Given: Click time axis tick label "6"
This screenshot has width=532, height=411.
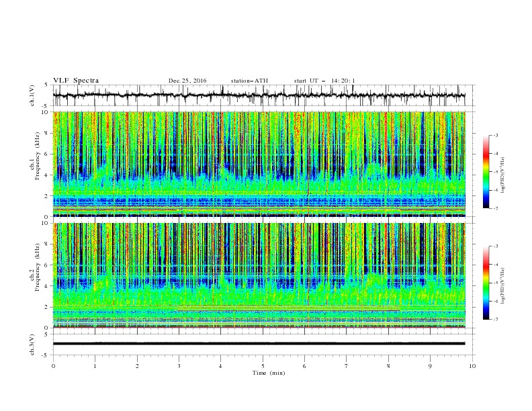Looking at the screenshot, I should (x=304, y=366).
